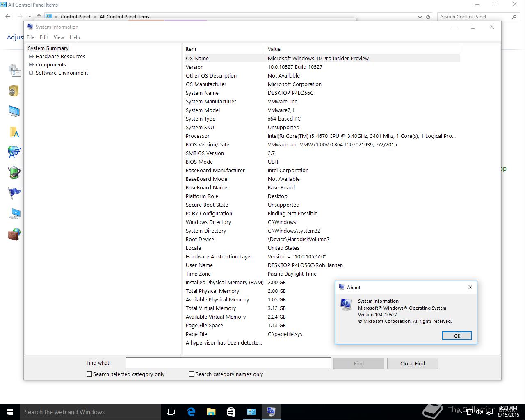Open the Display monitor icon in Control Panel

(14, 111)
